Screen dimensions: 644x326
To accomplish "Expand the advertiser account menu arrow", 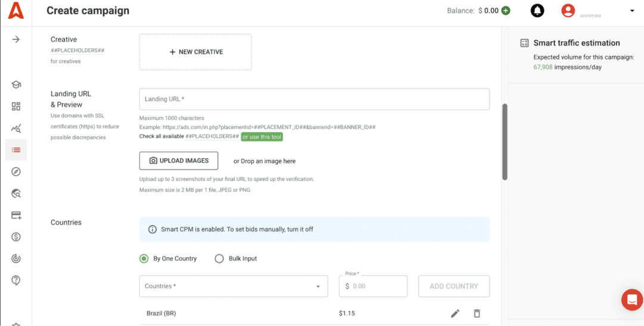I will [x=632, y=11].
